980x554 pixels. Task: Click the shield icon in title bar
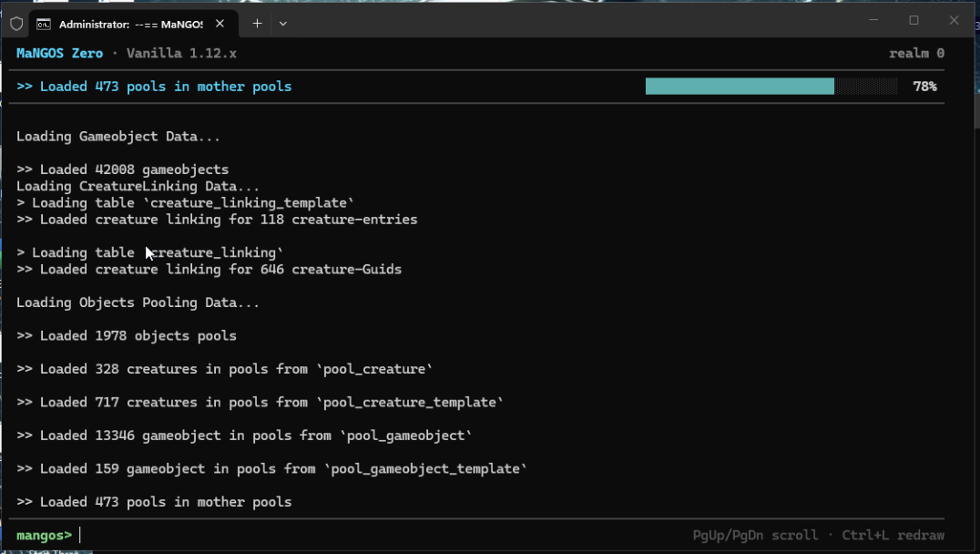(x=16, y=24)
